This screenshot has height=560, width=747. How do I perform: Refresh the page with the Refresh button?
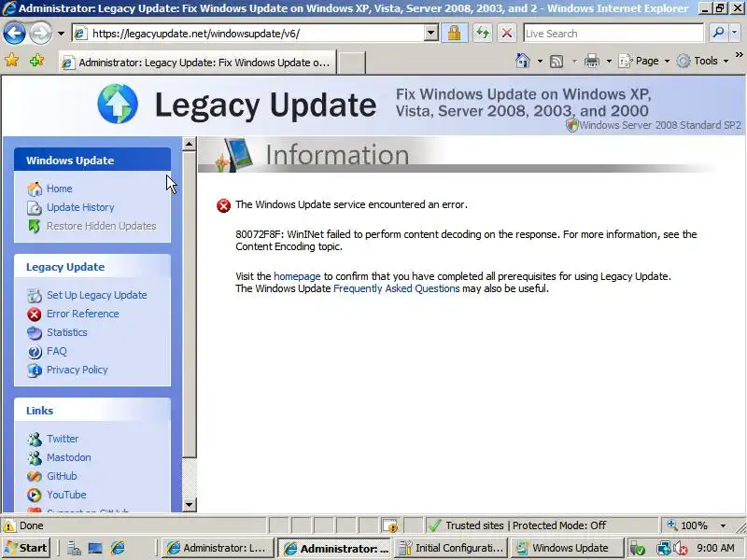click(x=483, y=34)
